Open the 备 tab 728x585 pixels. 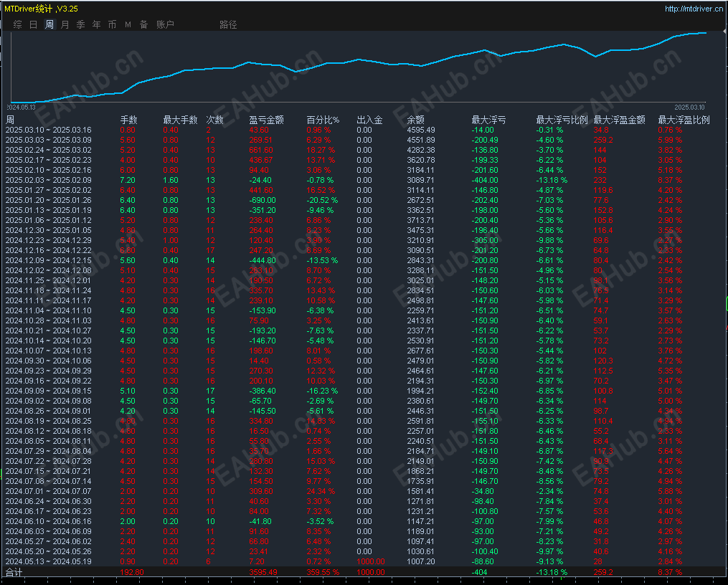point(143,24)
